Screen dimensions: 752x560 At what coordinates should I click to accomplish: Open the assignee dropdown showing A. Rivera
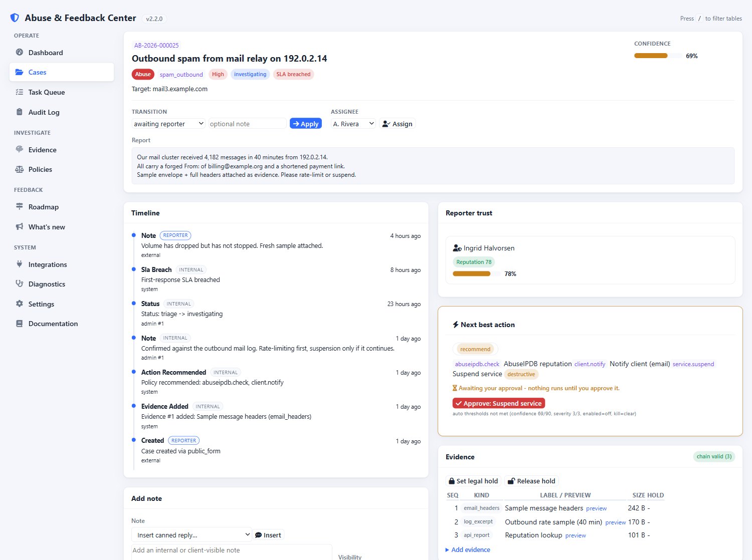click(x=353, y=124)
